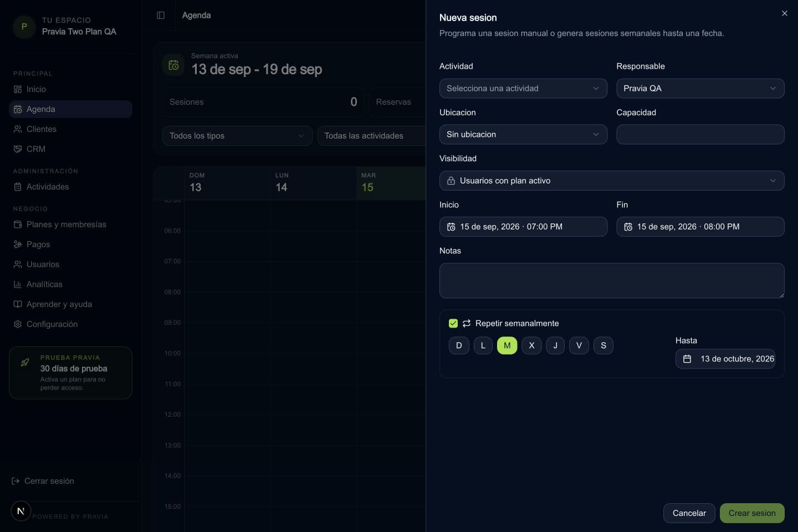Select the MAR 15 day column header

(x=391, y=183)
